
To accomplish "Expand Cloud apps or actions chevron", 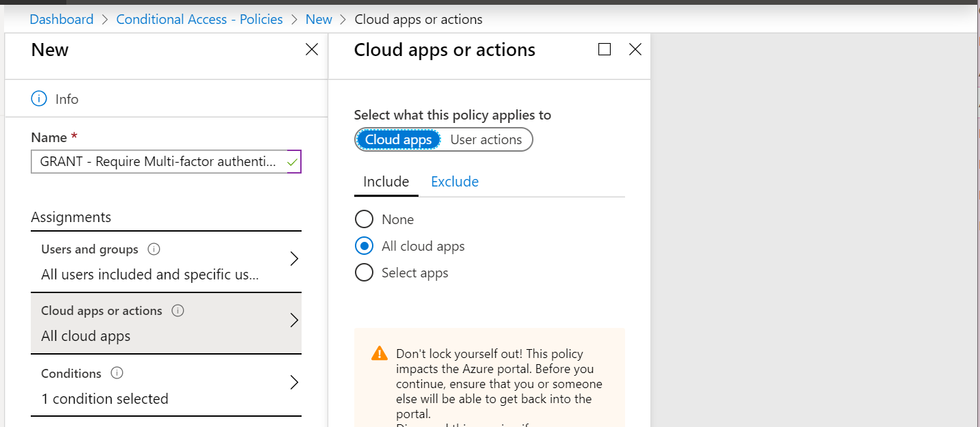I will click(295, 320).
